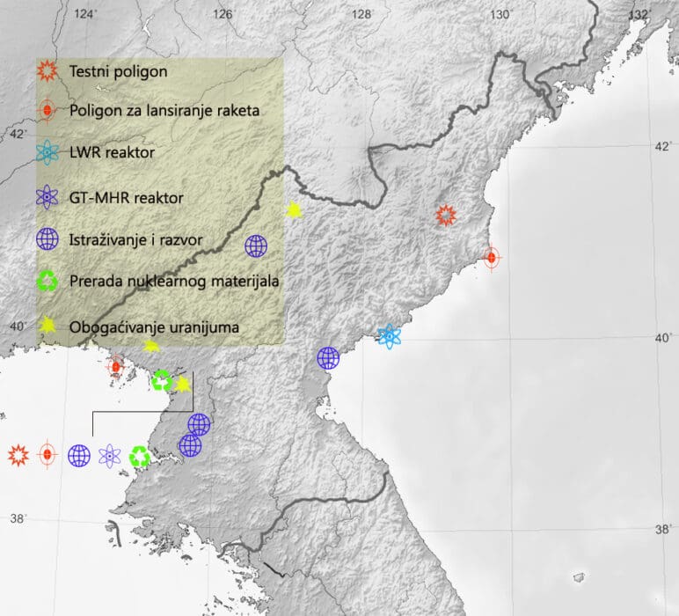Viewport: 679px width, 616px height.
Task: Click the light blue LWR reactor marker on the map
Action: pyautogui.click(x=389, y=335)
